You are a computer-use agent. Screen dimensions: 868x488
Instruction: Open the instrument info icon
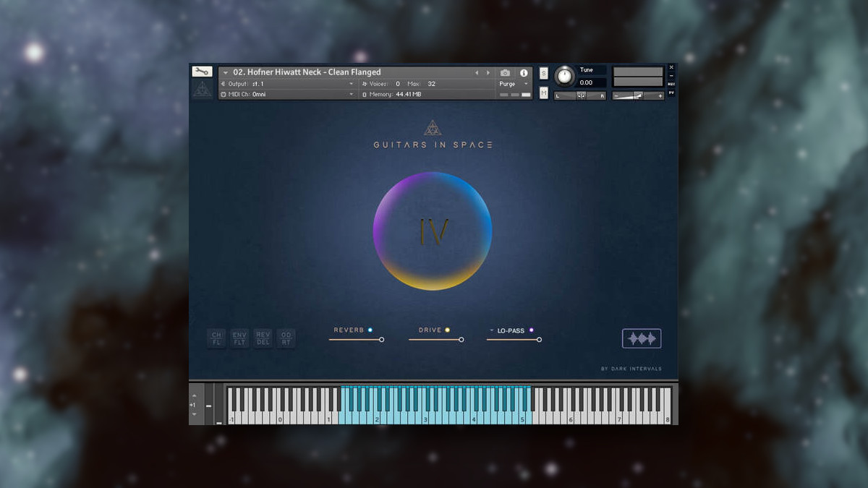524,73
